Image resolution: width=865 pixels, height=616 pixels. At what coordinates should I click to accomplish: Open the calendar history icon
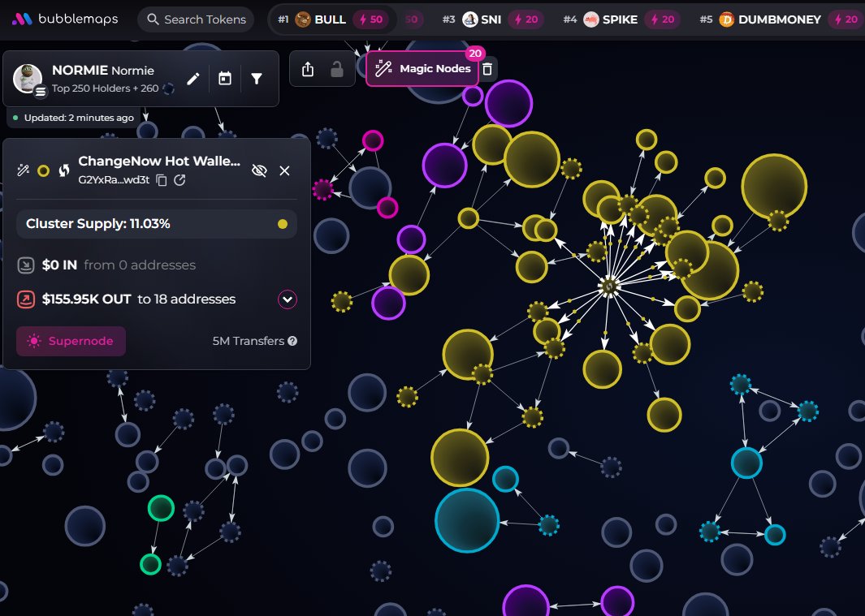225,79
